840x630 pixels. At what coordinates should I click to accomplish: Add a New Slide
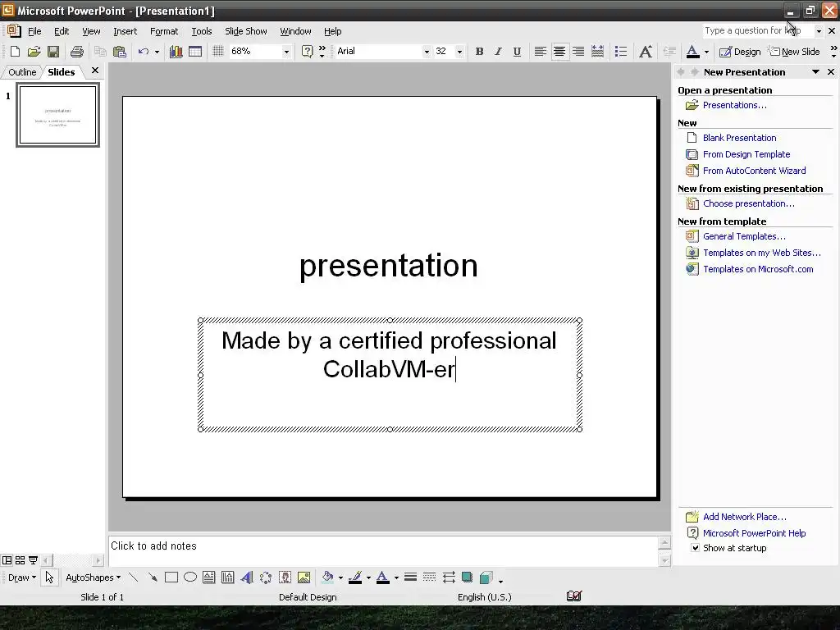(x=794, y=52)
